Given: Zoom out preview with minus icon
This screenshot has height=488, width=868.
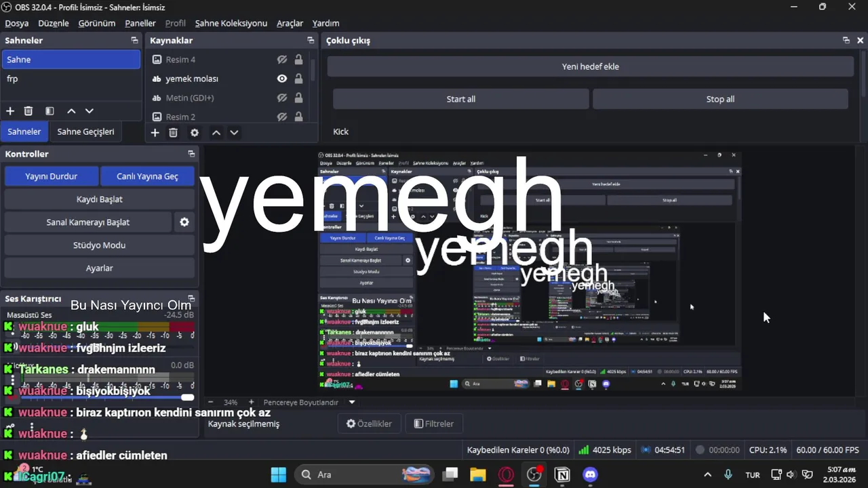Looking at the screenshot, I should pos(211,402).
